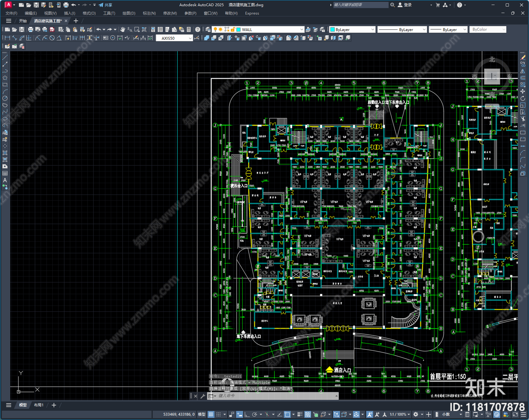Toggle Clean Screen in status bar
Screen dimensions: 529x420
[515, 414]
